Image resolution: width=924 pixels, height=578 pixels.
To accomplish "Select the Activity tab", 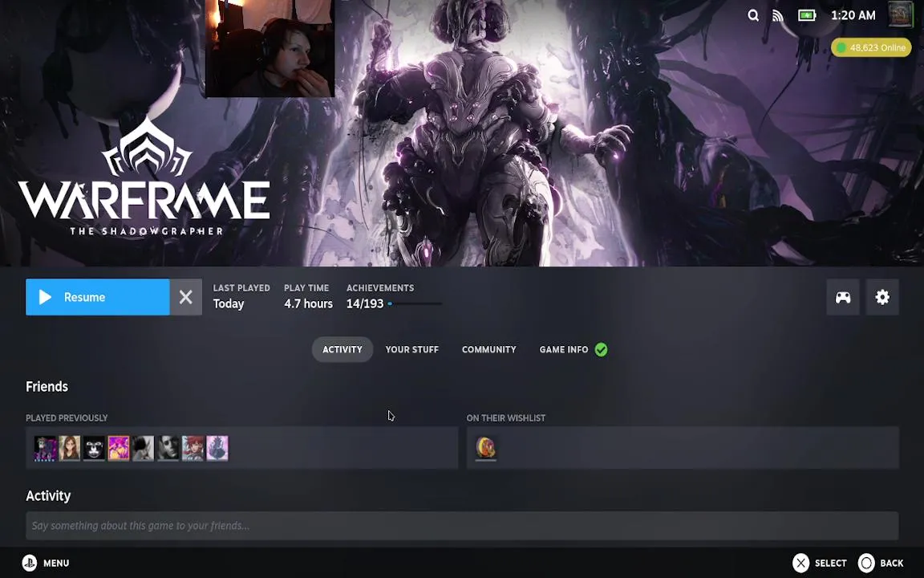I will [x=342, y=350].
